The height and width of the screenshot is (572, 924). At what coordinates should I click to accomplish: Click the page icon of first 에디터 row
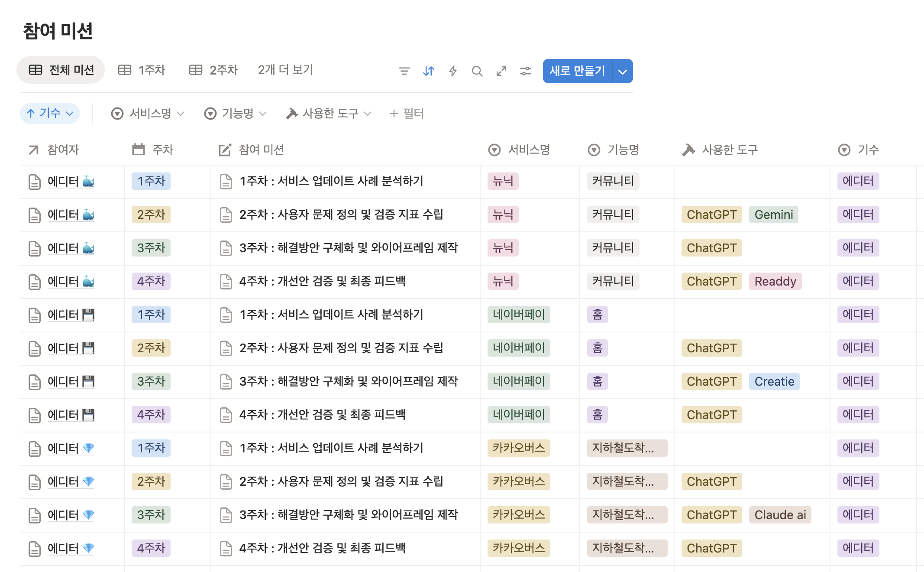[35, 182]
